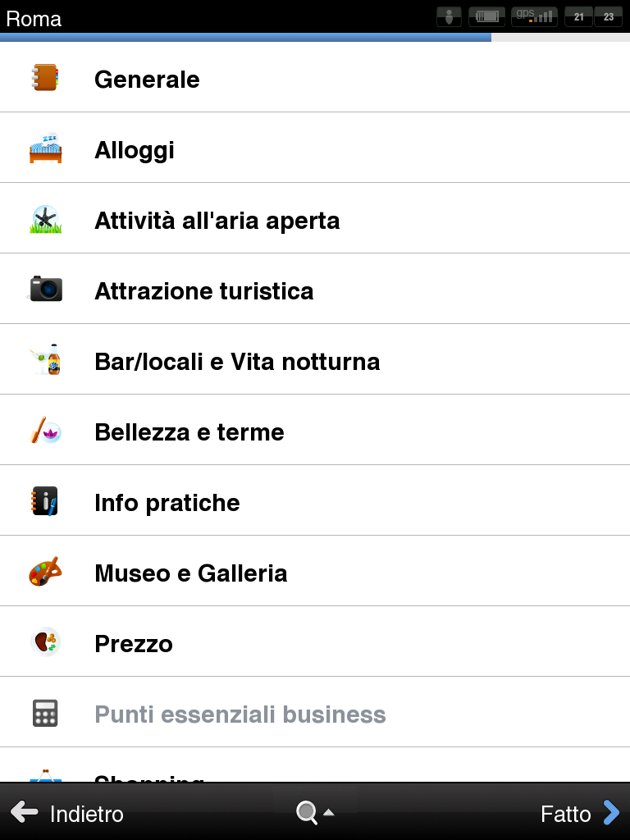Tap the battery status indicator
This screenshot has height=840, width=630.
(487, 16)
